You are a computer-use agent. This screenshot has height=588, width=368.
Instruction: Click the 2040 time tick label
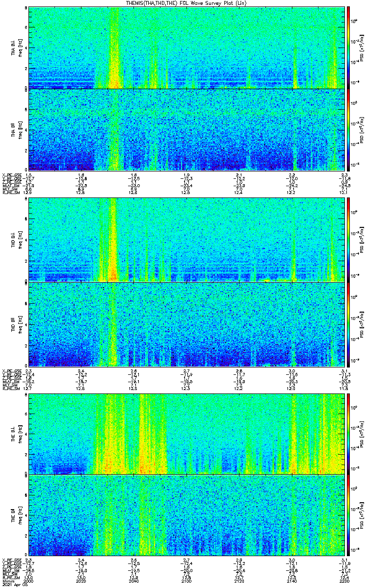coord(134,581)
